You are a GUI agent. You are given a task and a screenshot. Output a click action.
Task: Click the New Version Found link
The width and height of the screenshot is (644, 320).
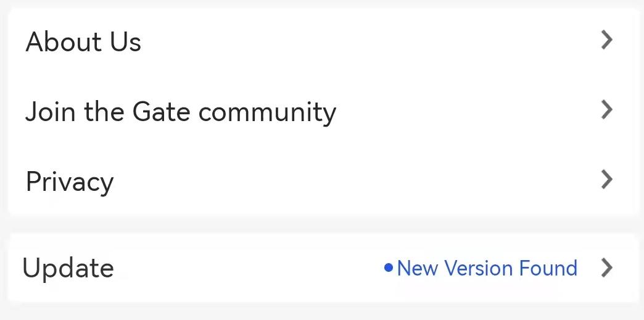point(487,268)
